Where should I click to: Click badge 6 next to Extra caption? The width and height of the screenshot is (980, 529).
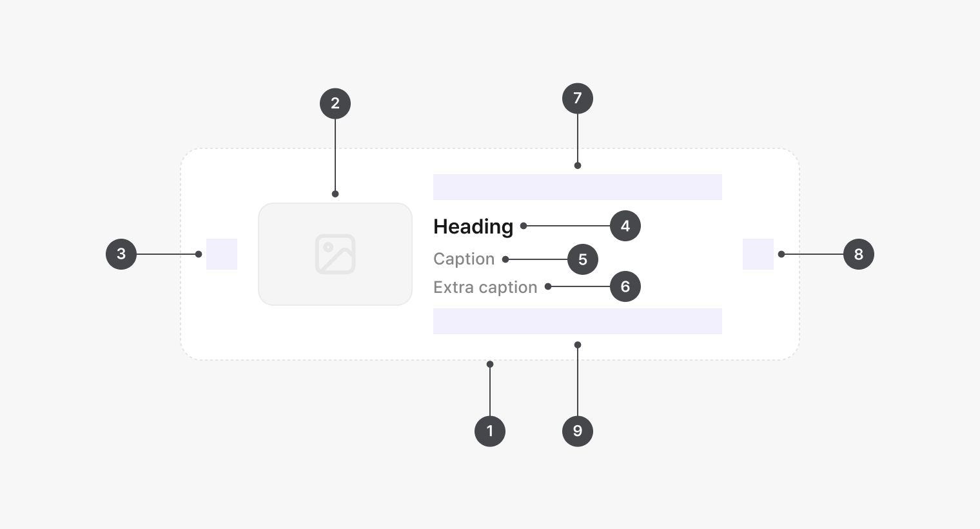[625, 286]
